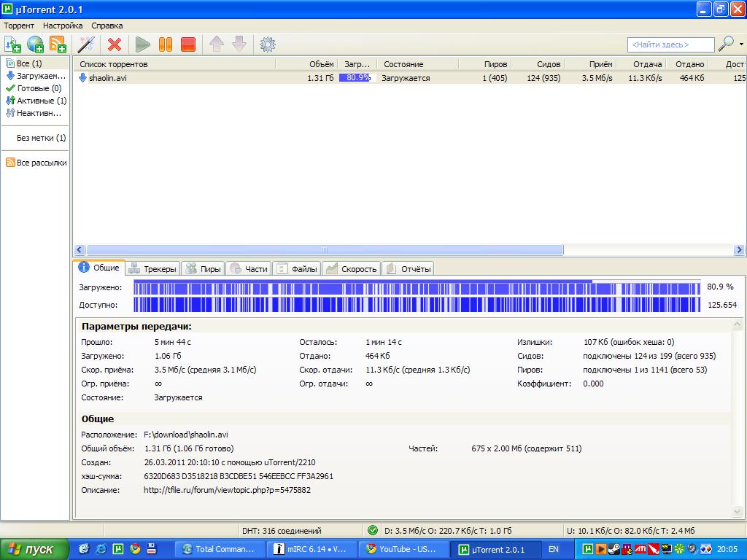Click the пуск Start button
The height and width of the screenshot is (560, 747).
click(x=34, y=549)
